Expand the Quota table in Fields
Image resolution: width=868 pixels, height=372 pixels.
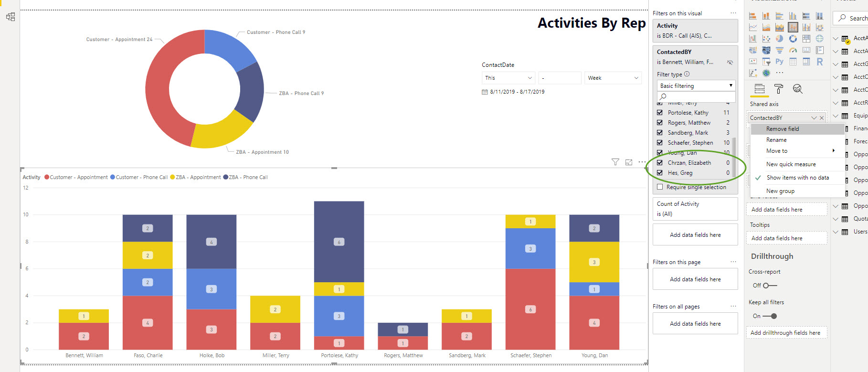point(836,219)
